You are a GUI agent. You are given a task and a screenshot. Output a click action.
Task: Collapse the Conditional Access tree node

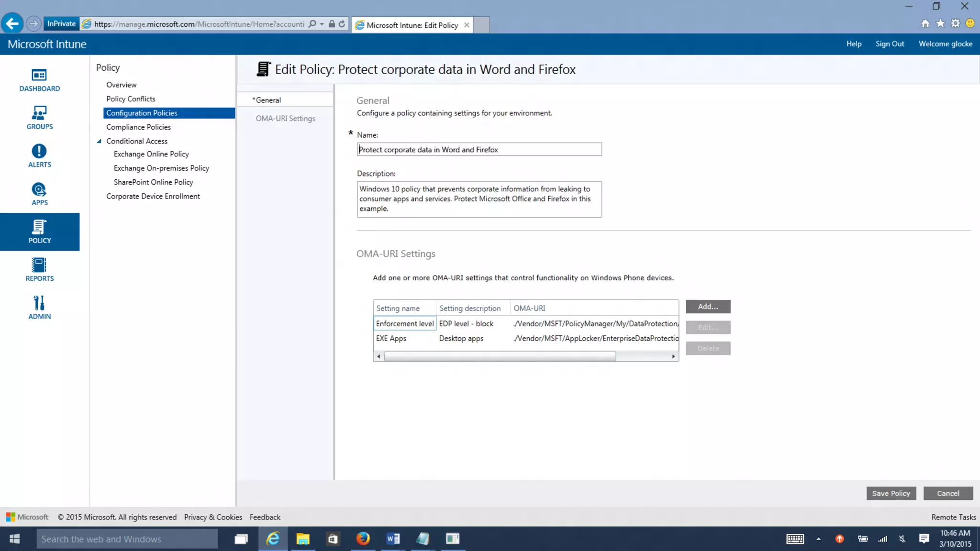pos(99,141)
